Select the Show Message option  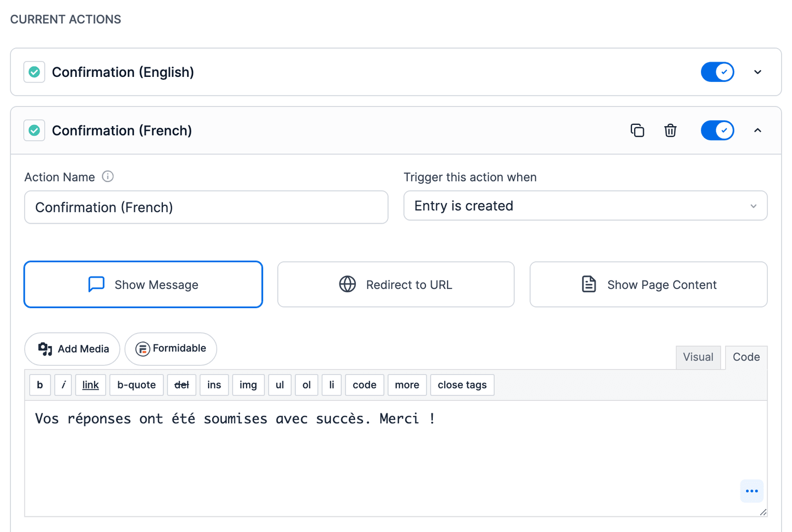(x=143, y=284)
